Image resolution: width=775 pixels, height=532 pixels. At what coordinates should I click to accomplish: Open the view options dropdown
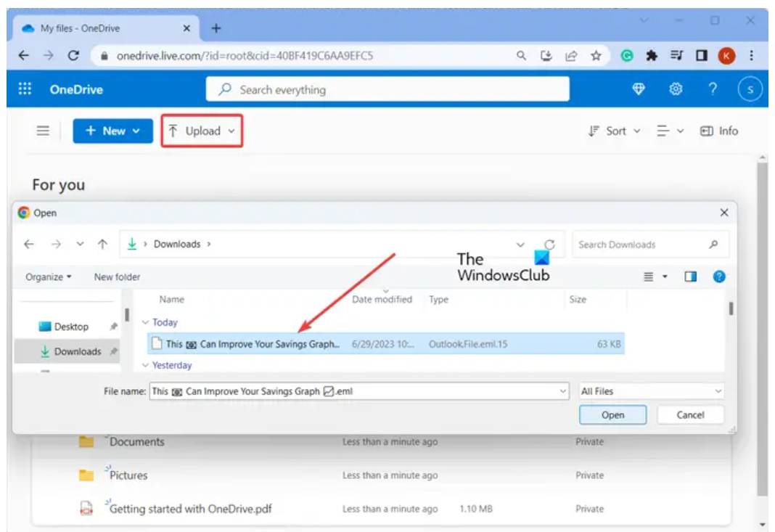coord(670,131)
